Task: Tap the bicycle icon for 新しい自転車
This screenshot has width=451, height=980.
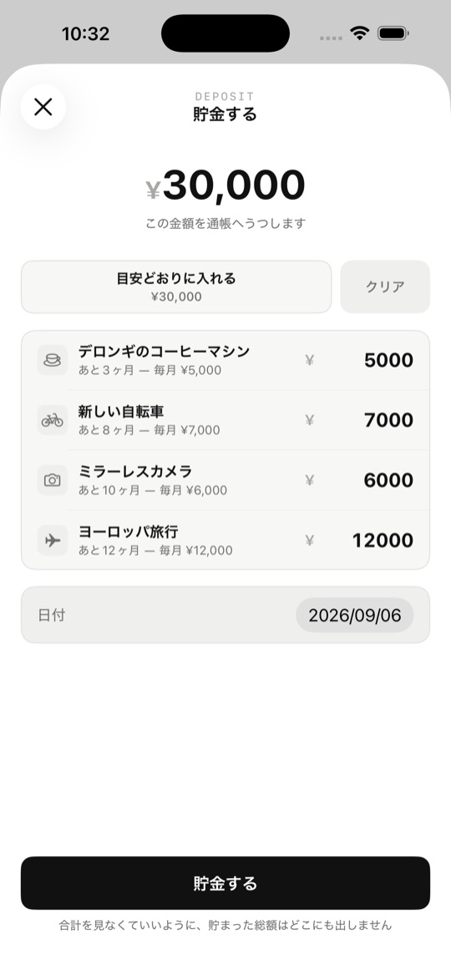Action: click(53, 420)
